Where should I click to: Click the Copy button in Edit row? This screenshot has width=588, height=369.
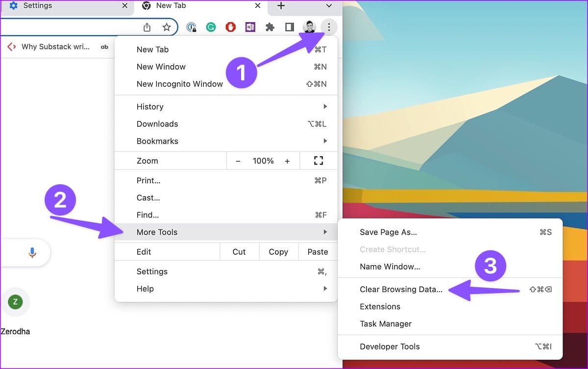278,252
